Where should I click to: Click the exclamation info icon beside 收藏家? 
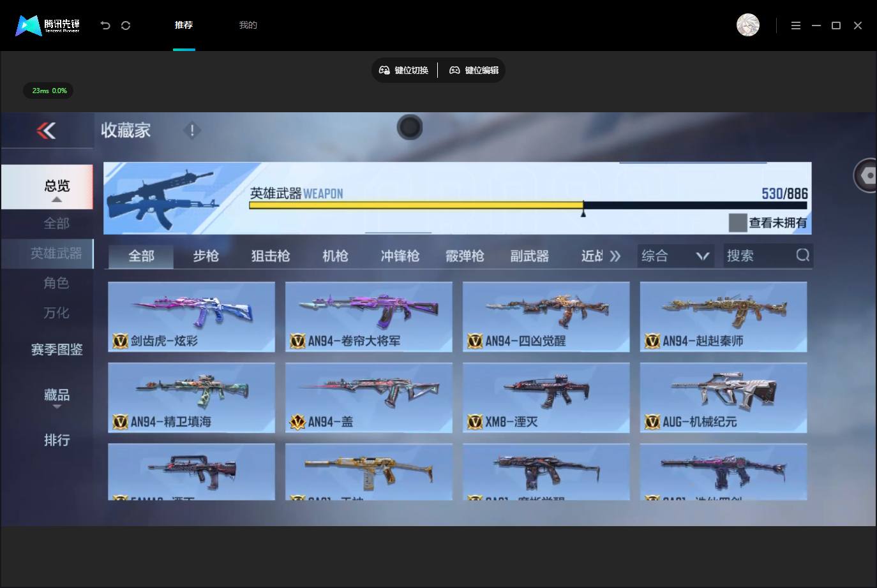pyautogui.click(x=192, y=131)
